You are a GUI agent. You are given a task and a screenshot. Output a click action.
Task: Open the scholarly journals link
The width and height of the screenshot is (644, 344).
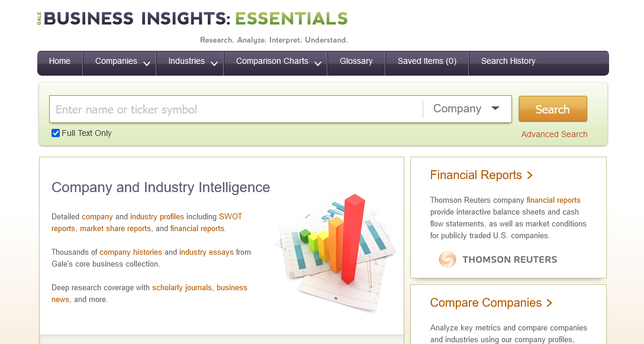pyautogui.click(x=182, y=288)
